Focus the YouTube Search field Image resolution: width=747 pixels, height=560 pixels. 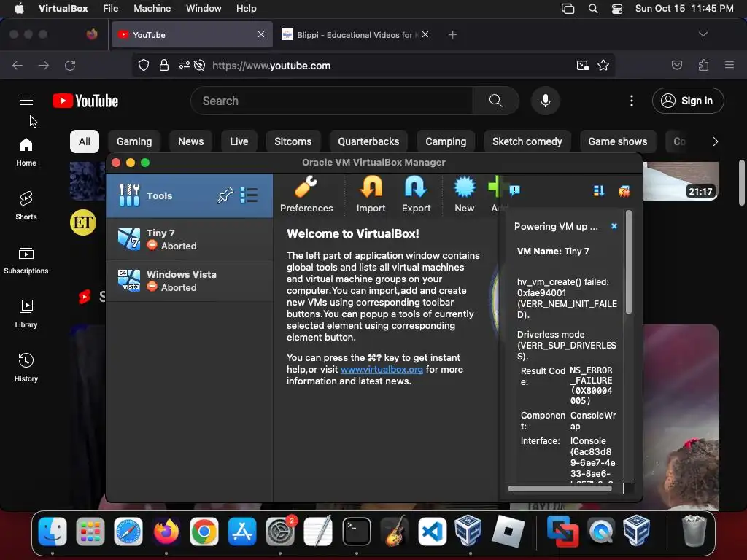[x=332, y=101]
